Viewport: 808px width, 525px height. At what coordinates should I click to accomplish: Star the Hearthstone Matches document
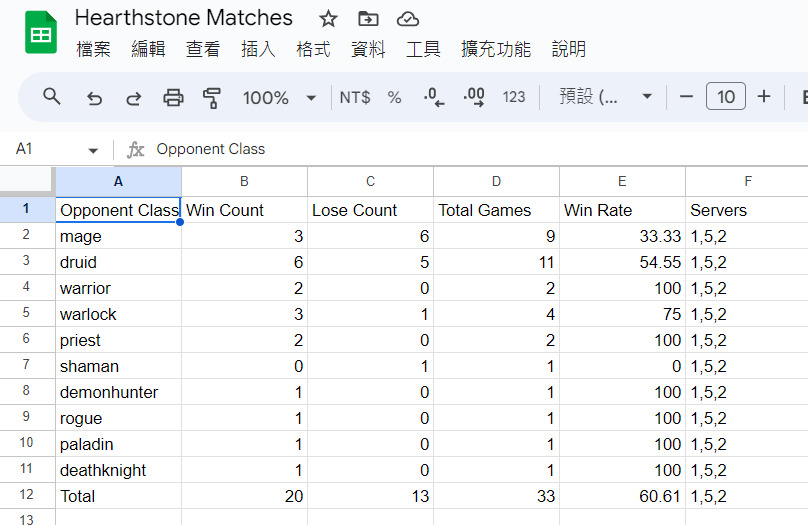coord(328,20)
